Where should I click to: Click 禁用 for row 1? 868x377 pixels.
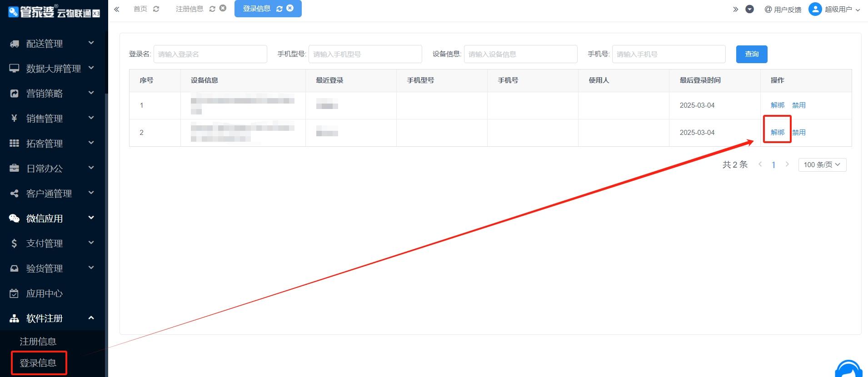click(799, 105)
